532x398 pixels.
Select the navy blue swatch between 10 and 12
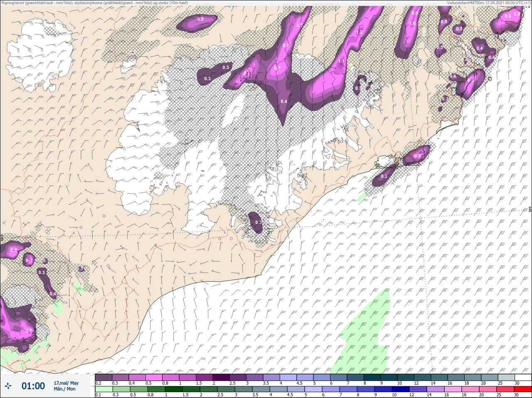tap(401, 389)
